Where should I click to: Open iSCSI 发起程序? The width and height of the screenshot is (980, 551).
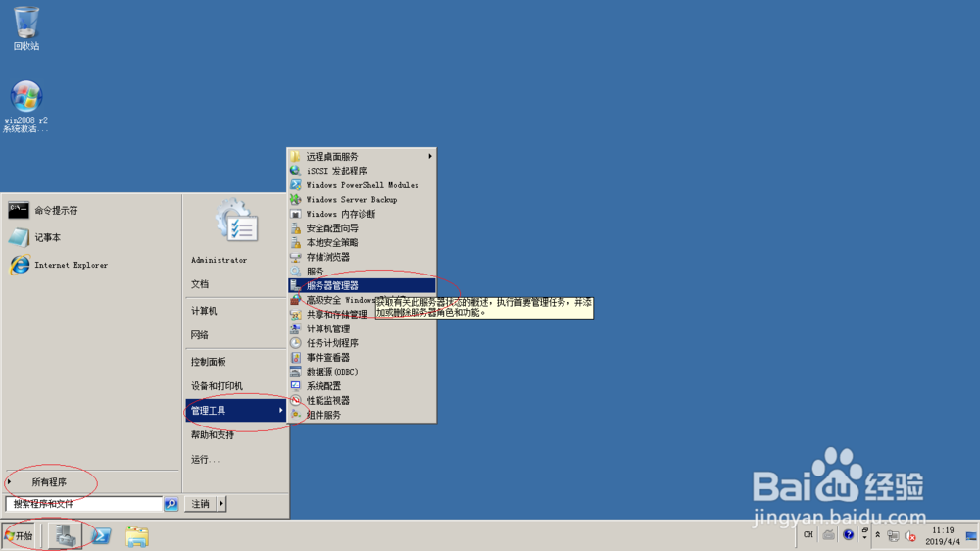point(362,171)
